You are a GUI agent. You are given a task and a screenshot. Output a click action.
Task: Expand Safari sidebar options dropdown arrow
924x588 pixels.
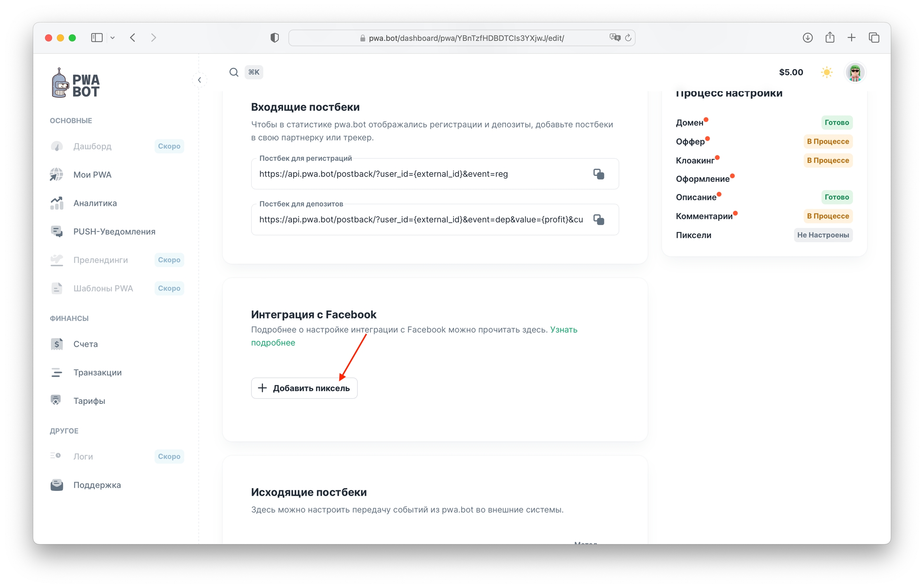click(x=113, y=38)
